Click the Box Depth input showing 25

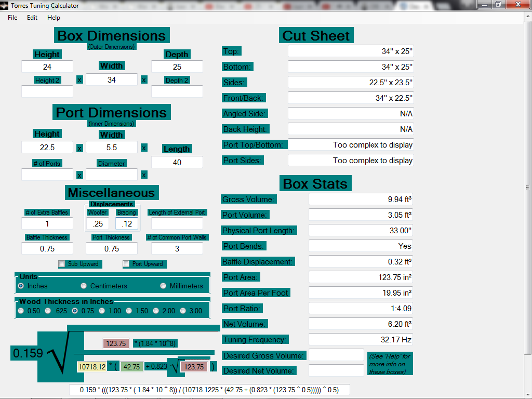click(x=177, y=66)
